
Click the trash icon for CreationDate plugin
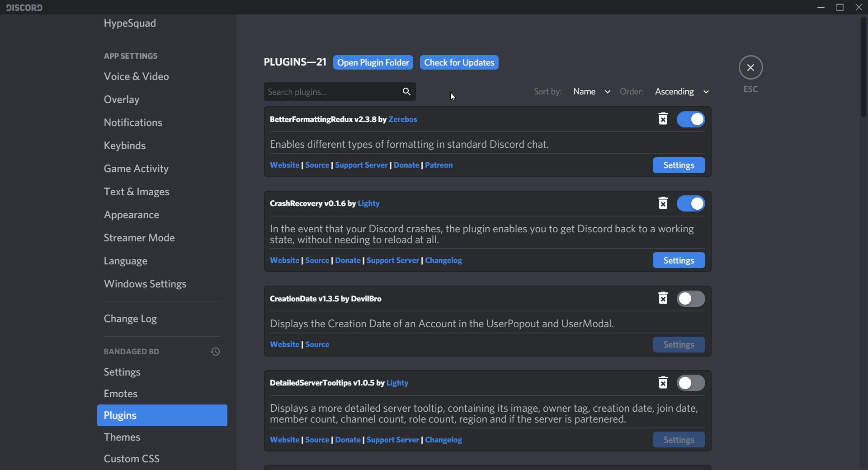point(663,298)
